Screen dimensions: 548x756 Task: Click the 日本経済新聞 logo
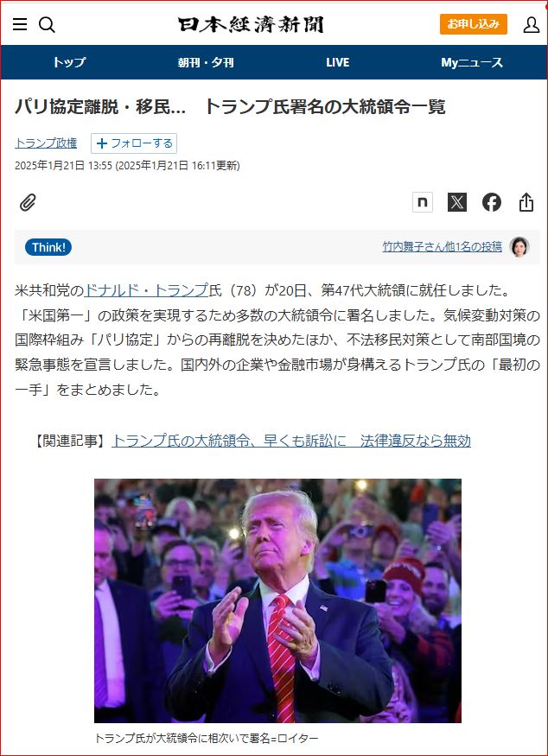click(251, 24)
